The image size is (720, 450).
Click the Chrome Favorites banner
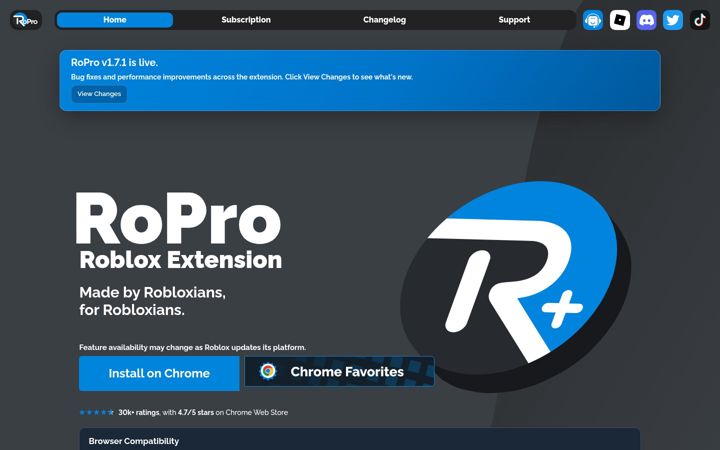point(339,371)
